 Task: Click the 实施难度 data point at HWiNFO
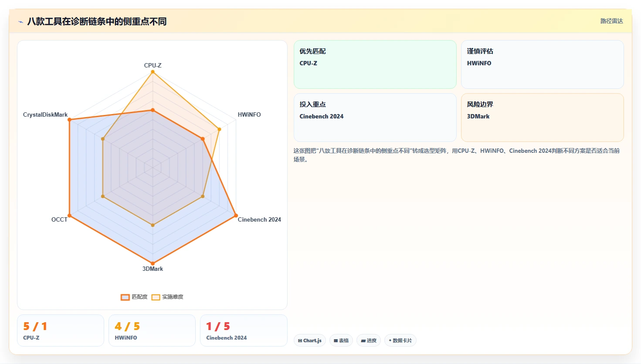click(x=219, y=129)
